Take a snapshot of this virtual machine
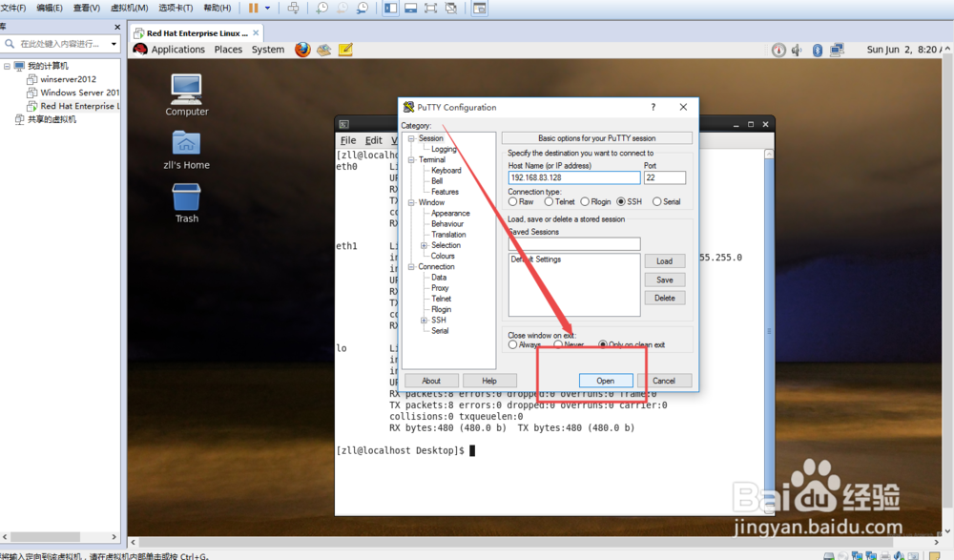Screen dimensions: 954x560 pyautogui.click(x=321, y=8)
